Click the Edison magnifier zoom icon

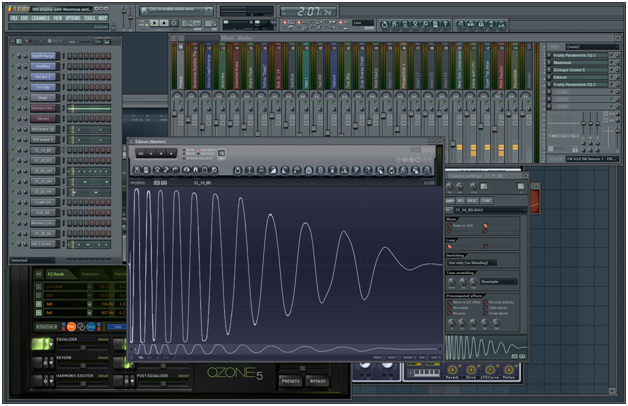[214, 170]
